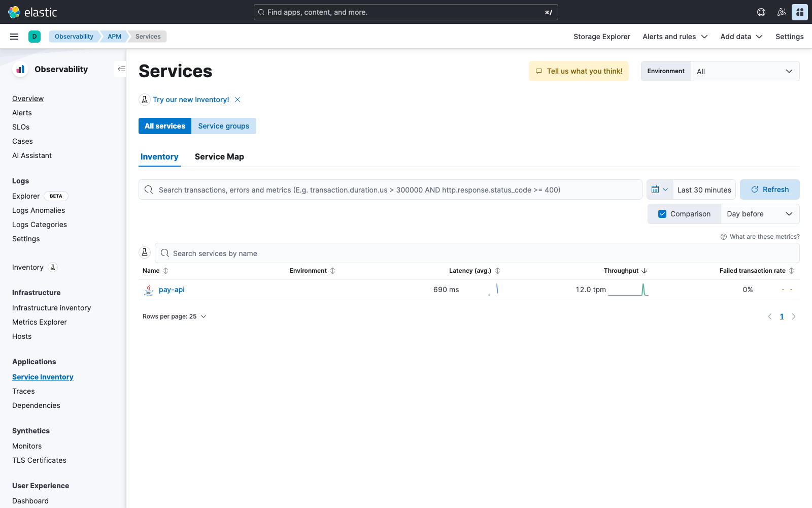812x508 pixels.
Task: Open the Last 30 minutes time picker
Action: click(704, 189)
